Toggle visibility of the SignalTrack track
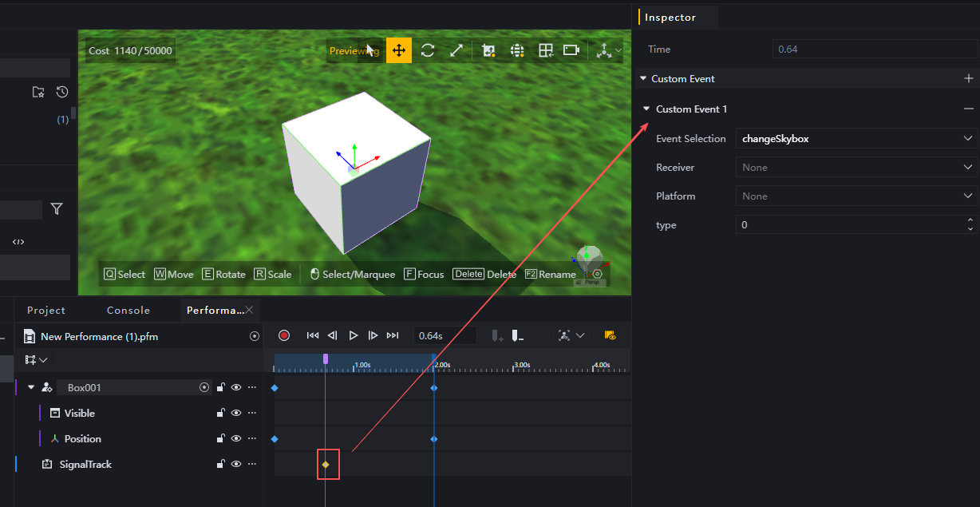The width and height of the screenshot is (980, 507). pos(236,465)
